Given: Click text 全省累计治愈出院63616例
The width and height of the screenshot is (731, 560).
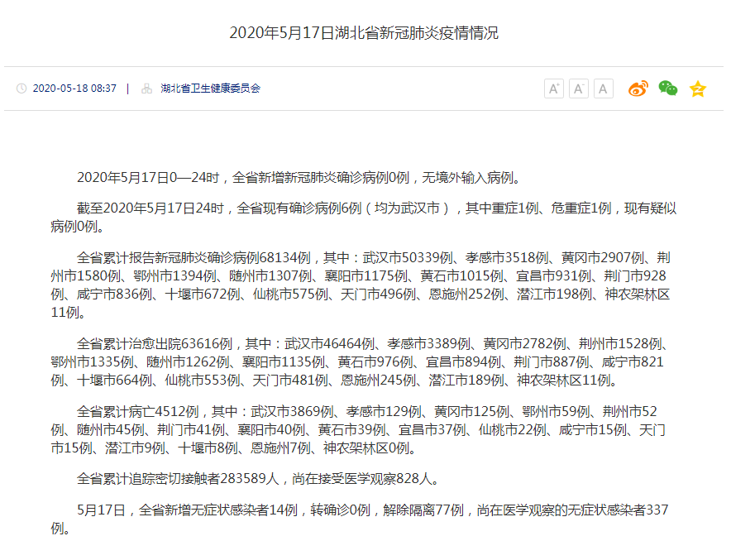Looking at the screenshot, I should (155, 343).
